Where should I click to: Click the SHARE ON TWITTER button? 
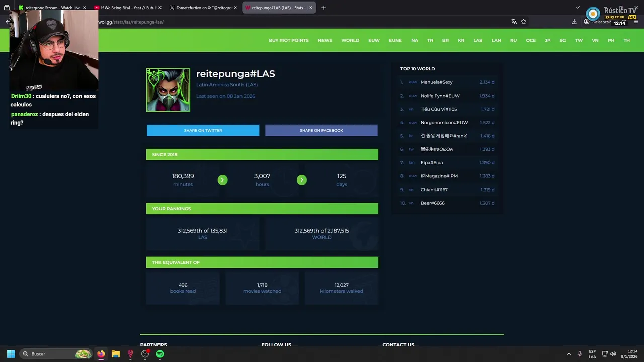(203, 130)
